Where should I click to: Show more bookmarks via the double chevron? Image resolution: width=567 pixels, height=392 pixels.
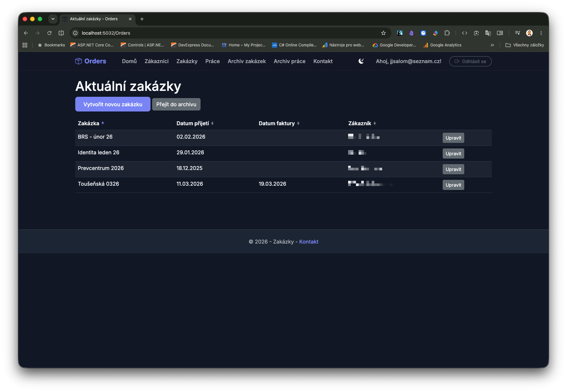(492, 45)
